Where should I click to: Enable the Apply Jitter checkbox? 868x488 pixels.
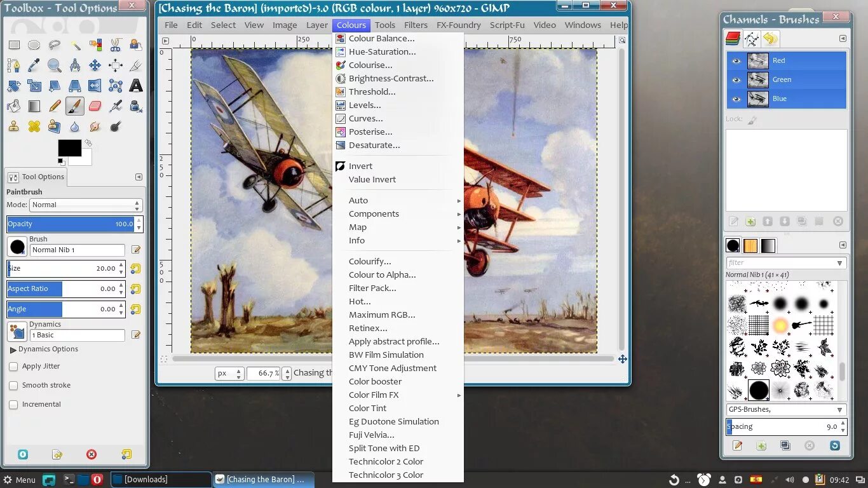click(x=13, y=367)
